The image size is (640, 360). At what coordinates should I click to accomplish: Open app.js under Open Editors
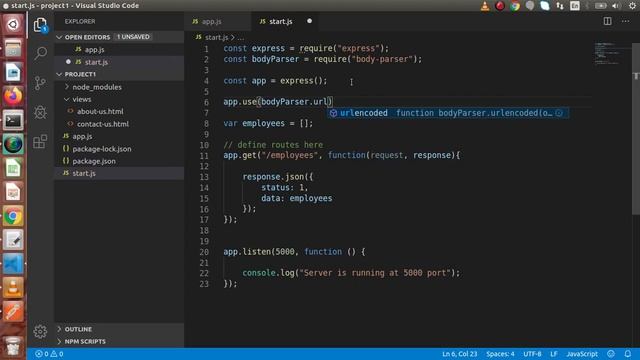click(x=94, y=50)
